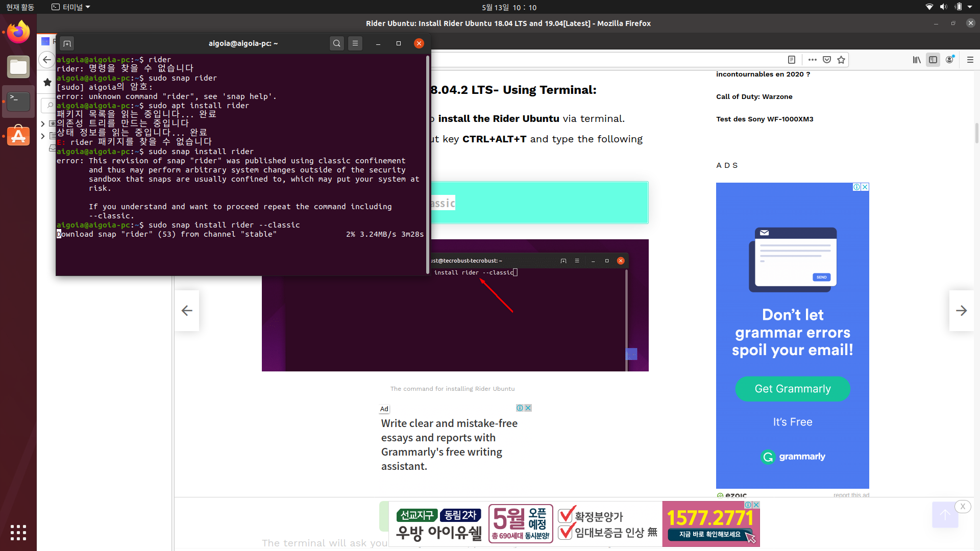This screenshot has height=551, width=980.
Task: Open Firefox application menu
Action: [970, 60]
